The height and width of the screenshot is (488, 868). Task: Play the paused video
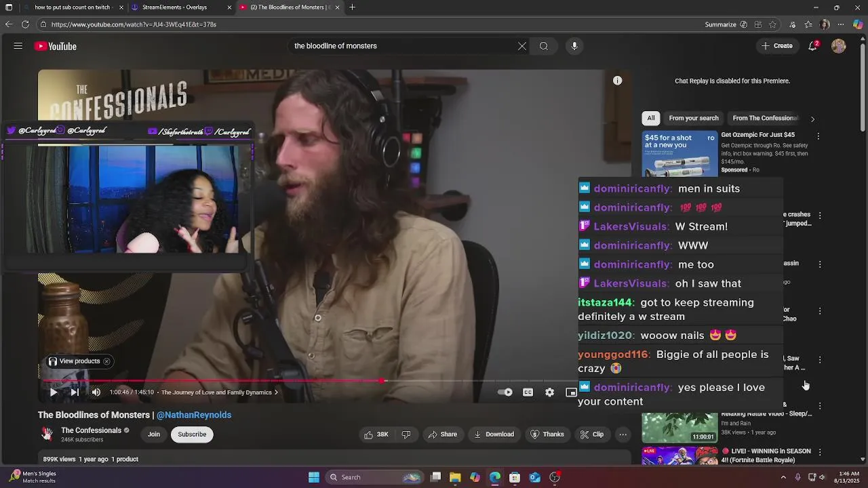tap(54, 392)
